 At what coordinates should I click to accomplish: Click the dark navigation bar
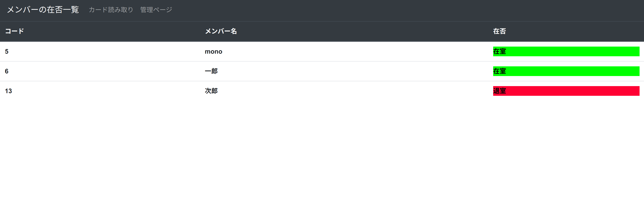(375, 10)
